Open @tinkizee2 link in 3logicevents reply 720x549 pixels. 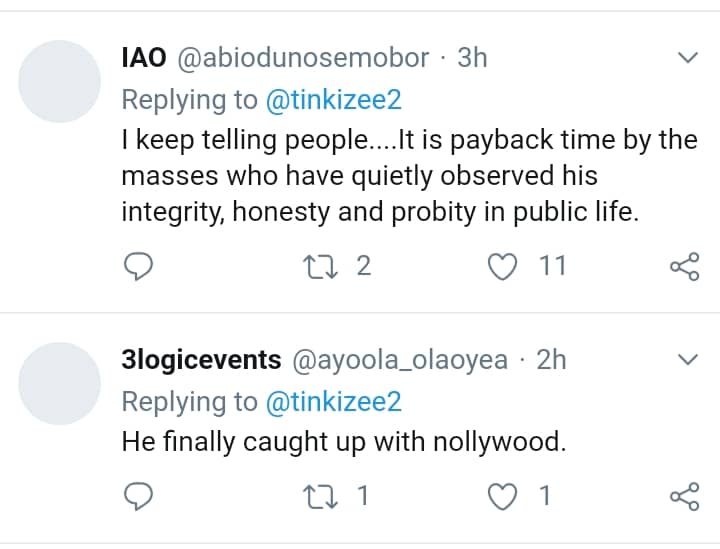332,401
